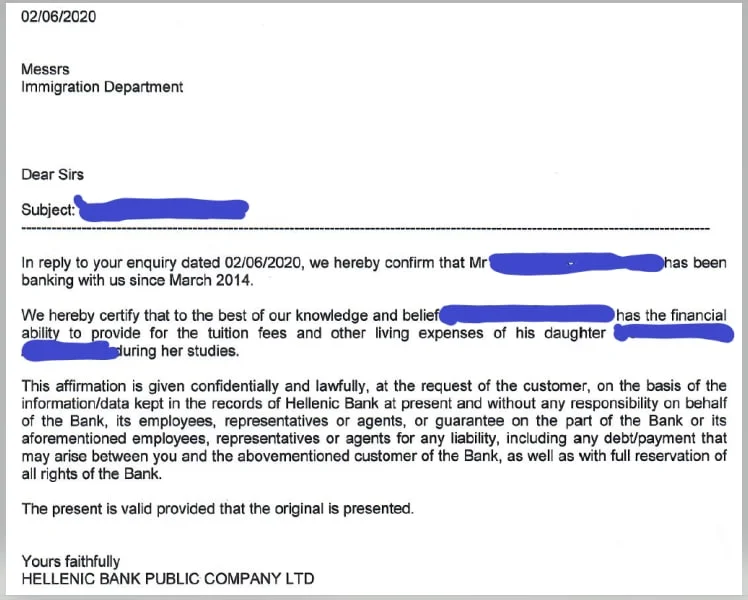Click the word Messrs
This screenshot has height=600, width=748.
click(x=46, y=69)
